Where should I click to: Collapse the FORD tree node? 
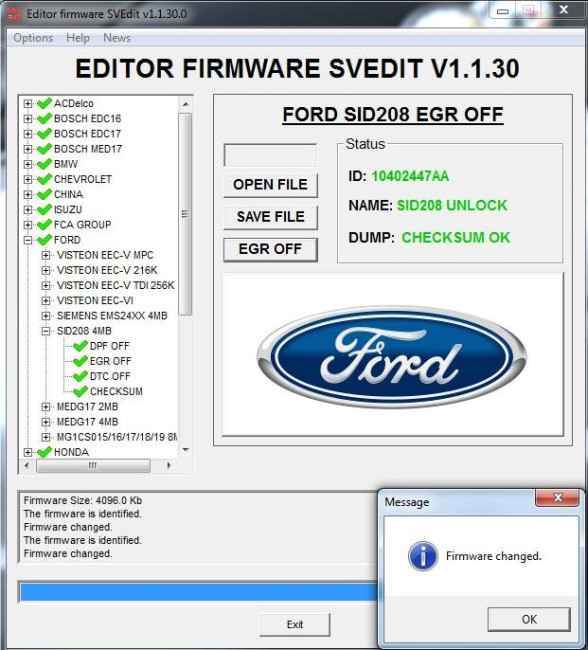tap(28, 240)
